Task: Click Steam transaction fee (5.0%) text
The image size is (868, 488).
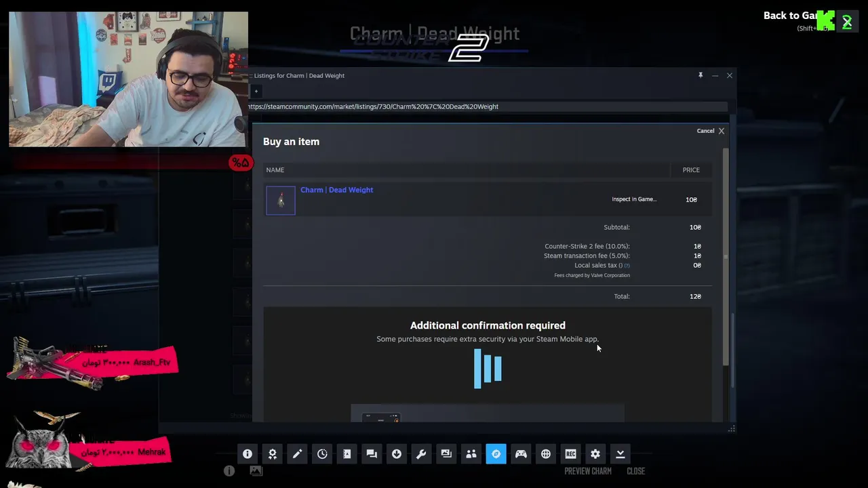Action: click(x=587, y=256)
